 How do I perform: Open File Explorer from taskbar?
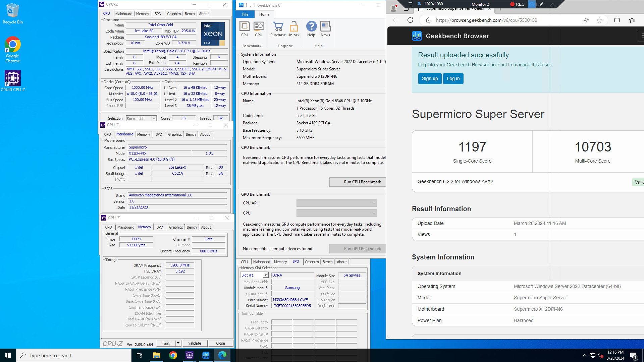coord(156,355)
